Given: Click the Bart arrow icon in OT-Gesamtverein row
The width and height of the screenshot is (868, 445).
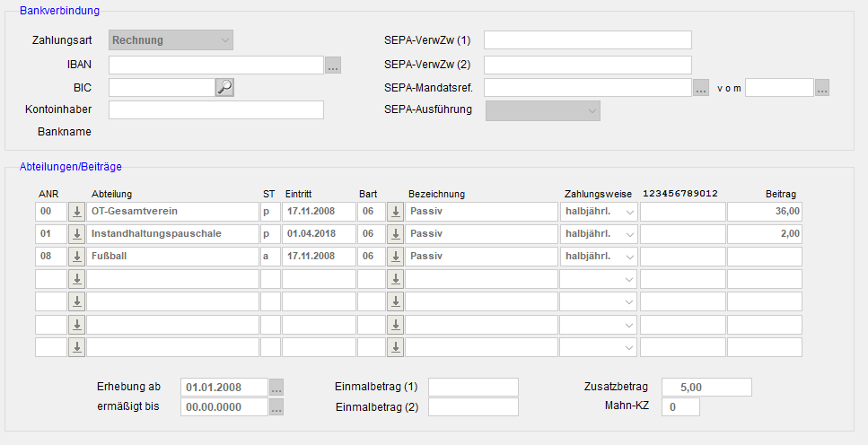Looking at the screenshot, I should click(x=395, y=212).
